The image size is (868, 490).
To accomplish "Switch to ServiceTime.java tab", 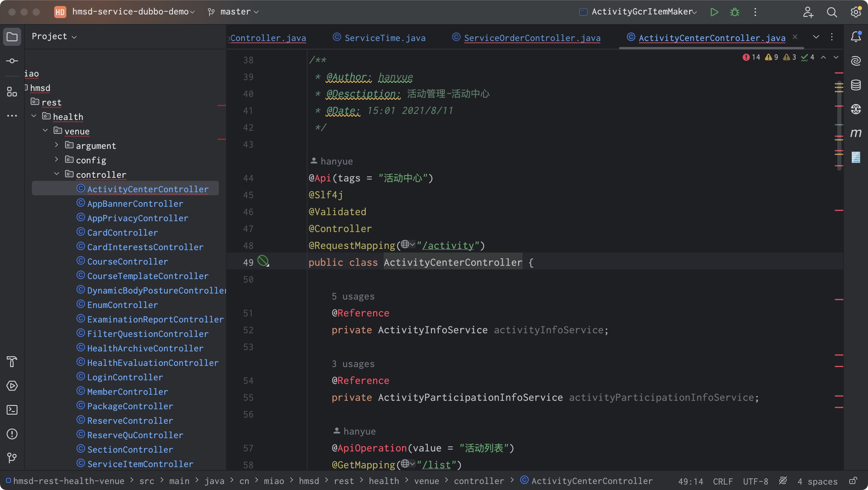I will (x=379, y=38).
